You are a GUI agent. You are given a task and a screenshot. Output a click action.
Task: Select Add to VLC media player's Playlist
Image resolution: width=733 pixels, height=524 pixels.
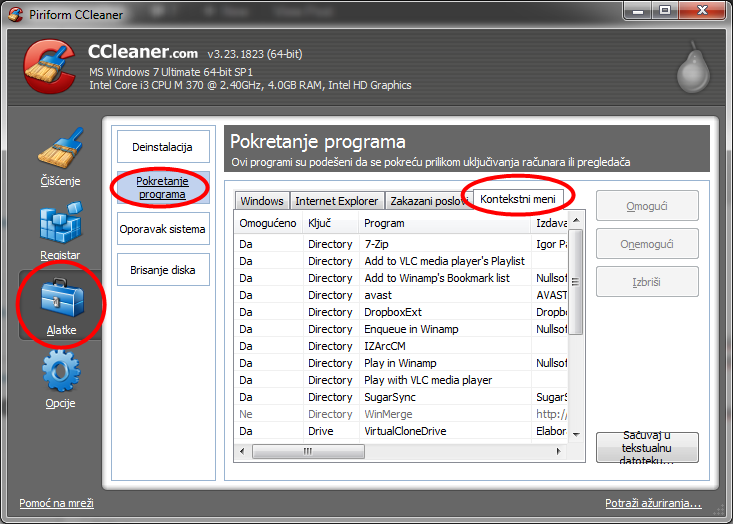[401, 261]
